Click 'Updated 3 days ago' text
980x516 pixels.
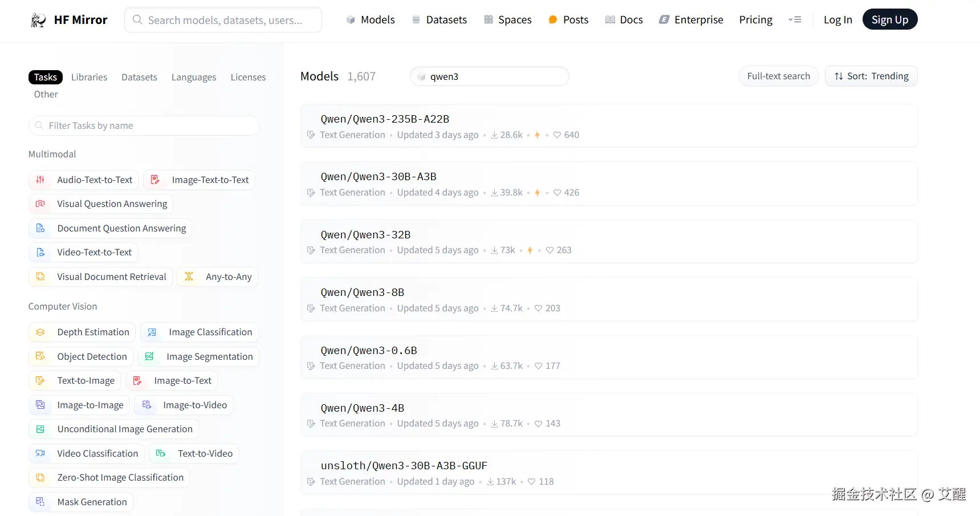pyautogui.click(x=438, y=135)
